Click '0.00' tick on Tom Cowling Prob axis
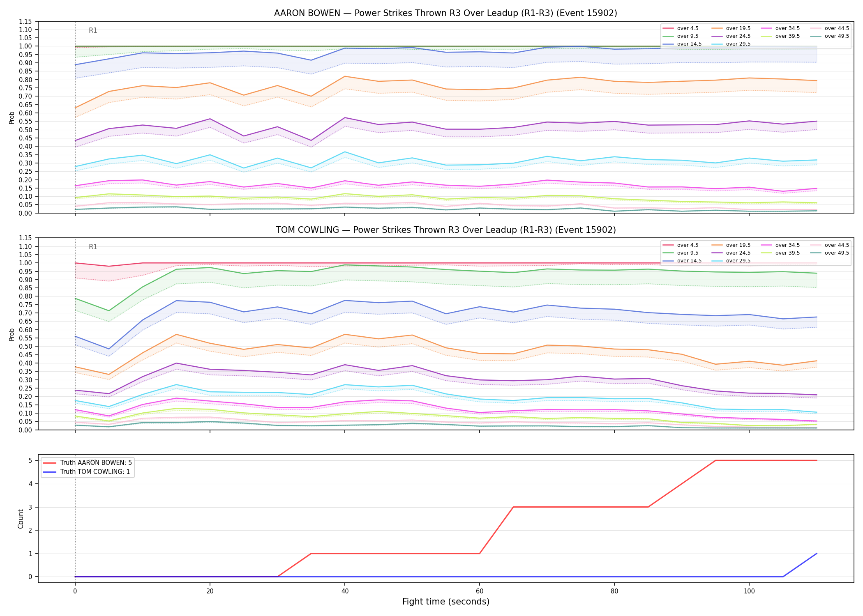 pyautogui.click(x=25, y=430)
